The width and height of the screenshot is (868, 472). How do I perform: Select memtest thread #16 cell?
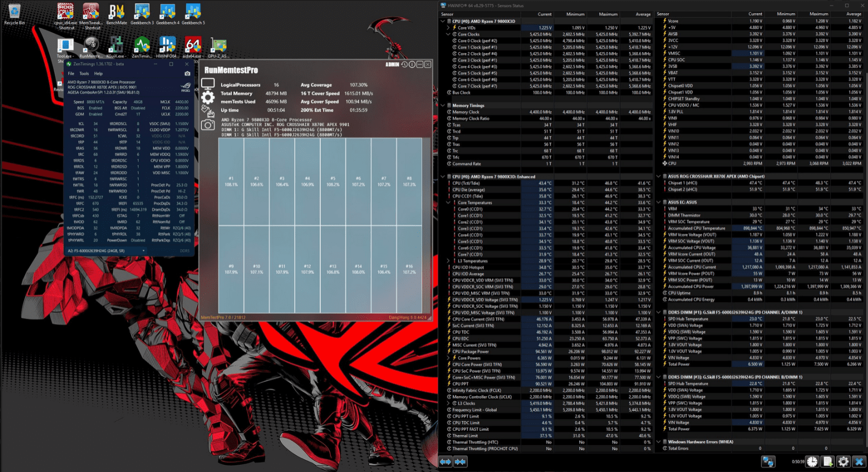pos(409,269)
